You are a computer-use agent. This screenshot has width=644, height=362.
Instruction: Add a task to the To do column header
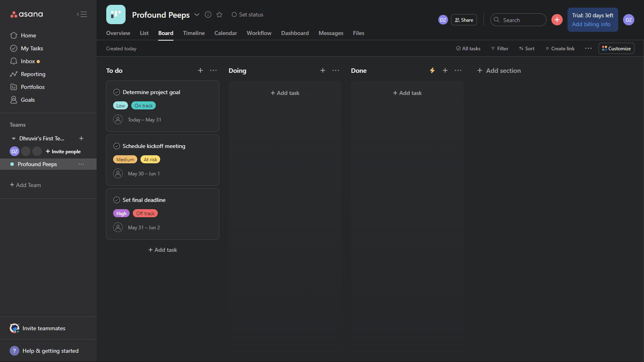click(x=200, y=70)
